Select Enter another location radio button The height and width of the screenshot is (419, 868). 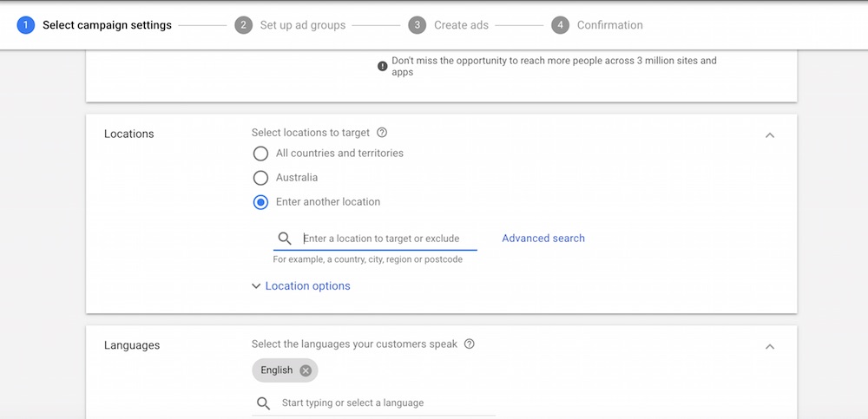[260, 202]
